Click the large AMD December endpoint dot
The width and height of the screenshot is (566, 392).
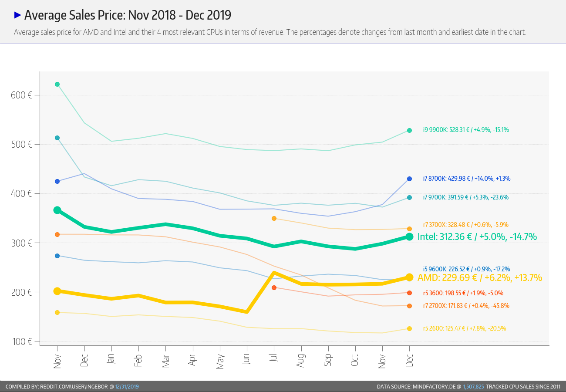409,277
